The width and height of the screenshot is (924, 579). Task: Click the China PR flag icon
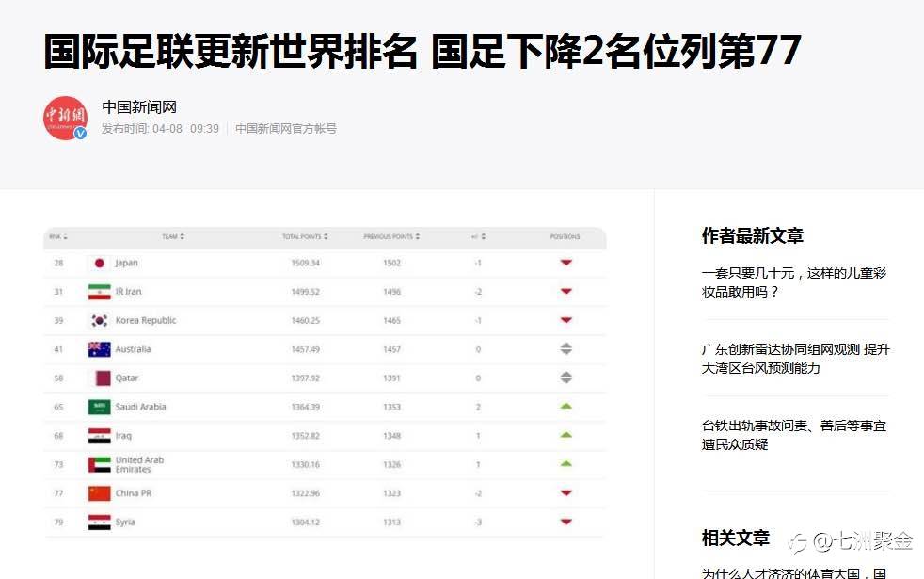click(x=99, y=493)
